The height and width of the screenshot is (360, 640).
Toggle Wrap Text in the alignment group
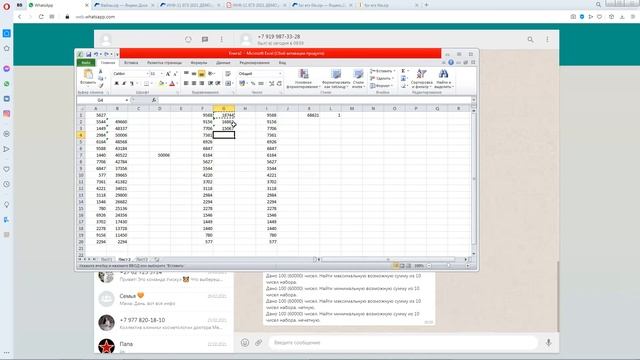tap(228, 73)
